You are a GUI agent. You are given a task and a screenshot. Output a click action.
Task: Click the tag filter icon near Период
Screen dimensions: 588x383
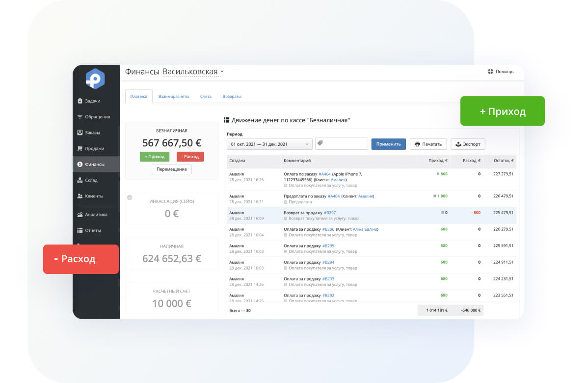321,143
